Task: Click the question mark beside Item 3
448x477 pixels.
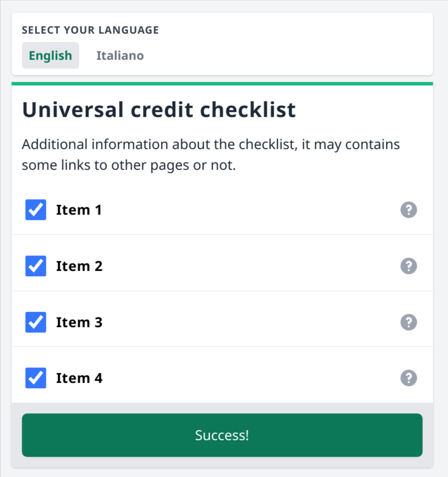Action: [409, 322]
